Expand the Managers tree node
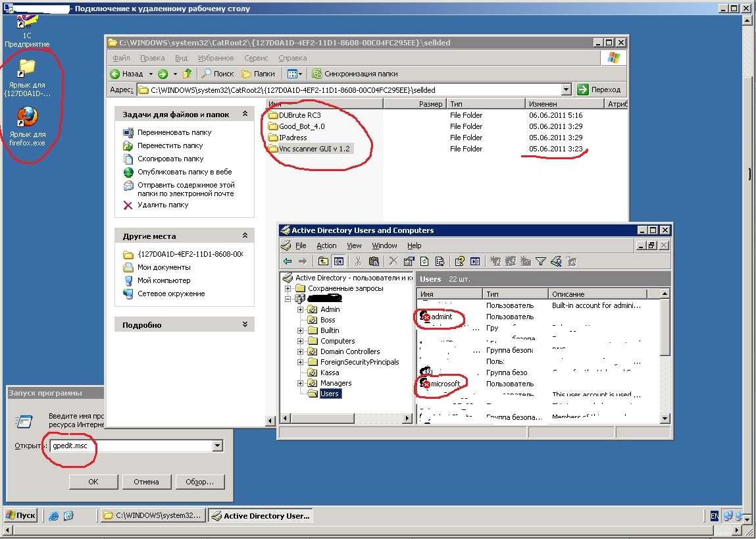This screenshot has width=756, height=539. (301, 383)
